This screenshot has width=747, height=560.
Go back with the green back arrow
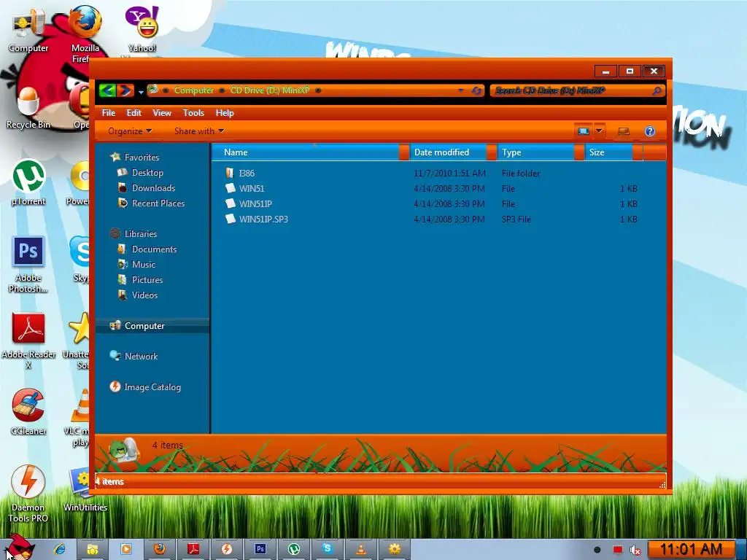[x=108, y=90]
